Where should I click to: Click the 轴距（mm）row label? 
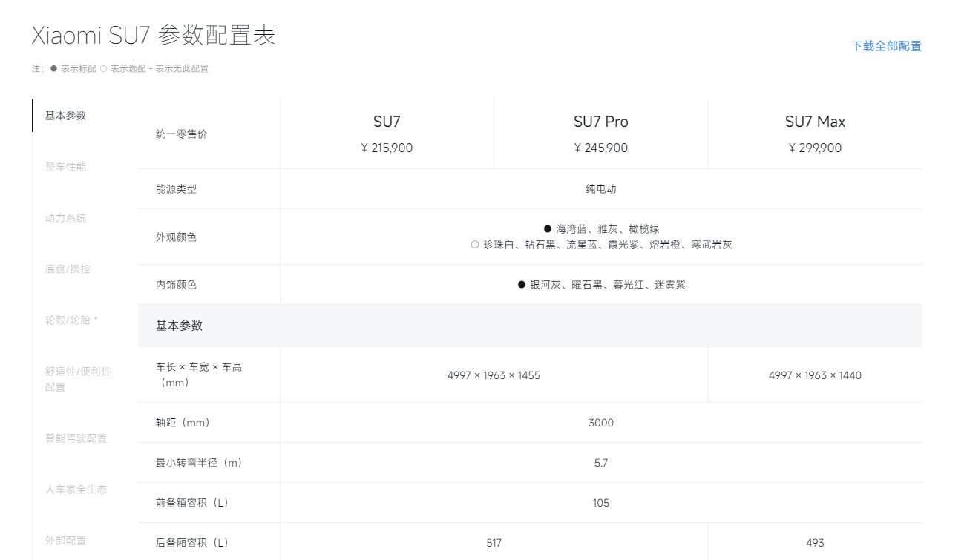coord(183,423)
